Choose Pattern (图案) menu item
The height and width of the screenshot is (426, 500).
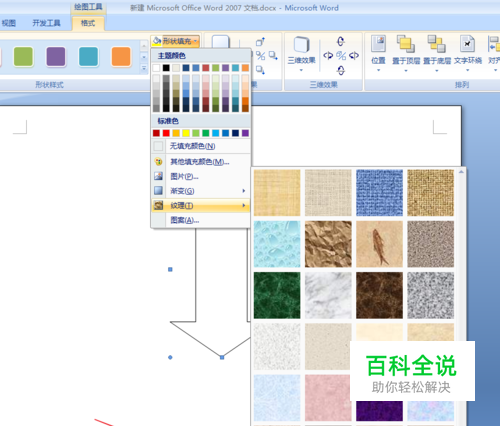[201, 220]
